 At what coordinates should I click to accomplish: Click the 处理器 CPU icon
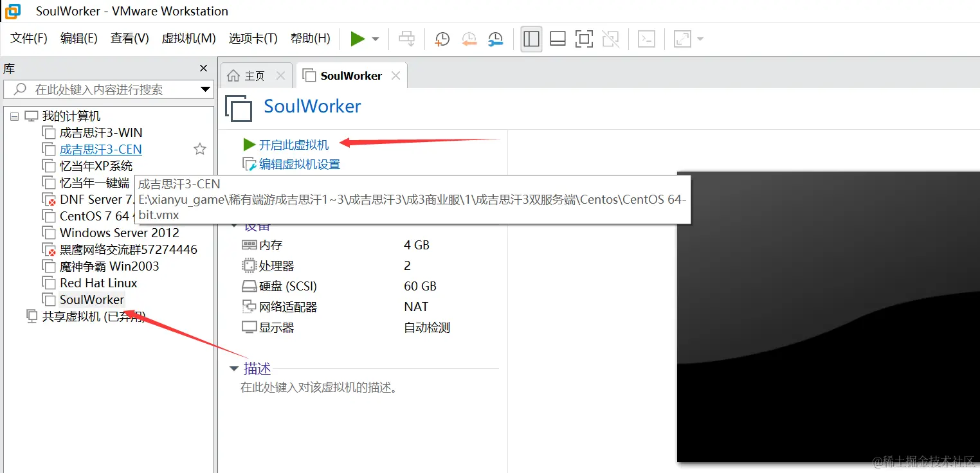(249, 265)
